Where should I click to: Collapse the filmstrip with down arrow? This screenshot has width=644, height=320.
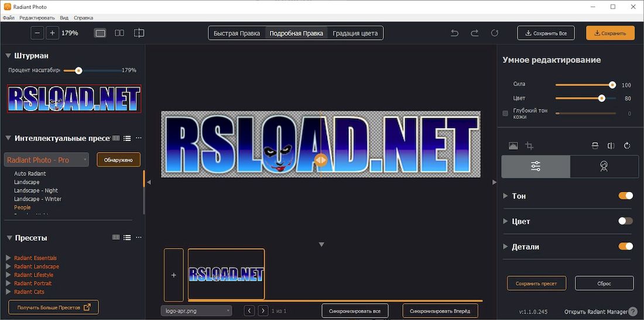tap(321, 245)
